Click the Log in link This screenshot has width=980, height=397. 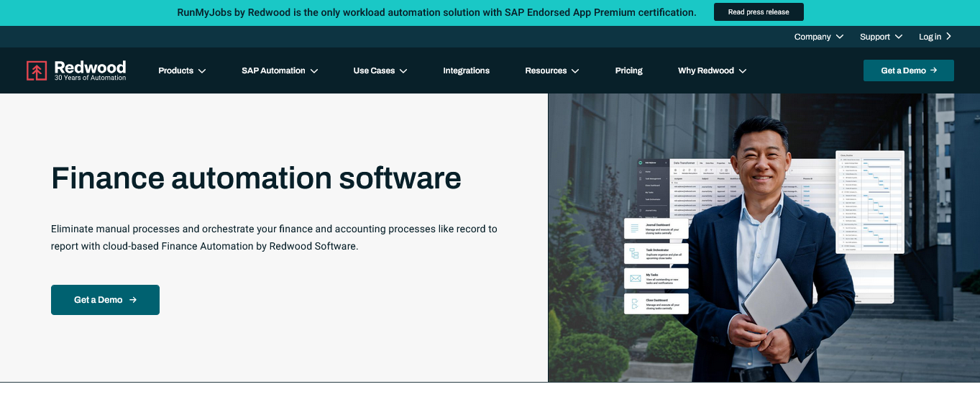tap(930, 37)
